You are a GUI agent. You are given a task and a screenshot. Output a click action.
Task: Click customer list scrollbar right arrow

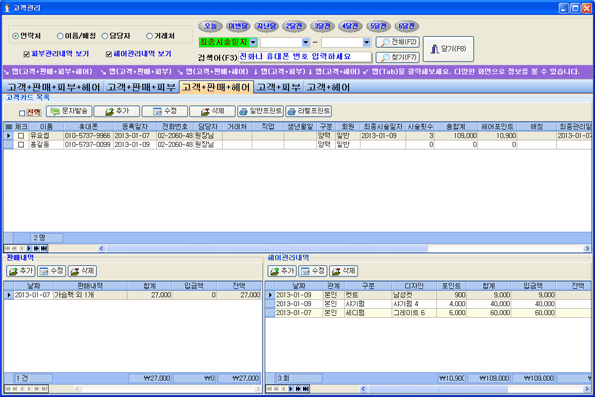pyautogui.click(x=587, y=248)
